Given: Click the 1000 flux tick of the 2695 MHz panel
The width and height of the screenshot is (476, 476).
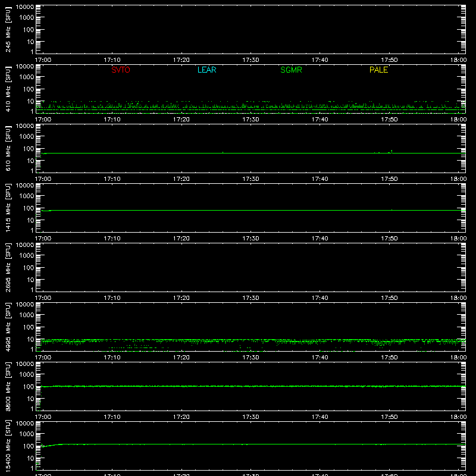Looking at the screenshot, I should (x=27, y=256).
